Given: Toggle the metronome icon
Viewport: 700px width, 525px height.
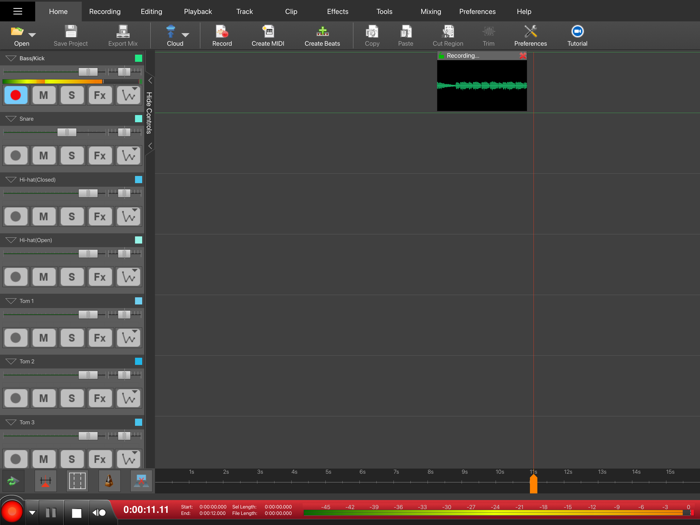Looking at the screenshot, I should [109, 481].
